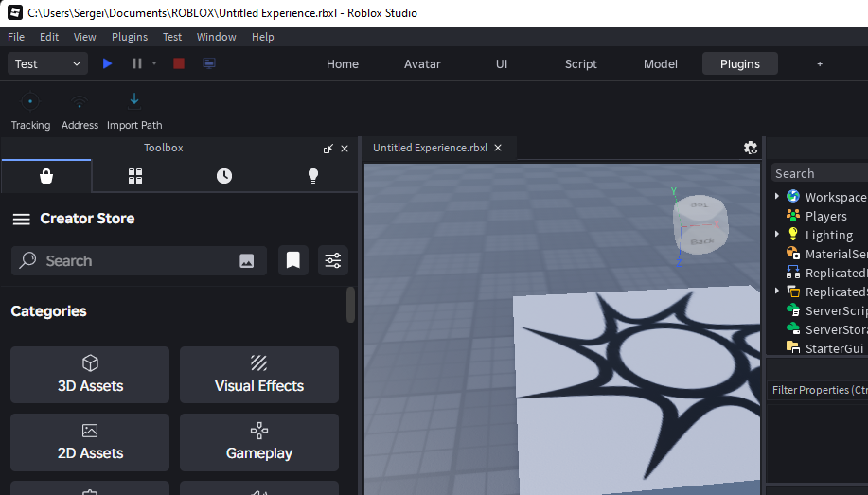The image size is (868, 495).
Task: Switch to the UI ribbon tab
Action: coord(502,63)
